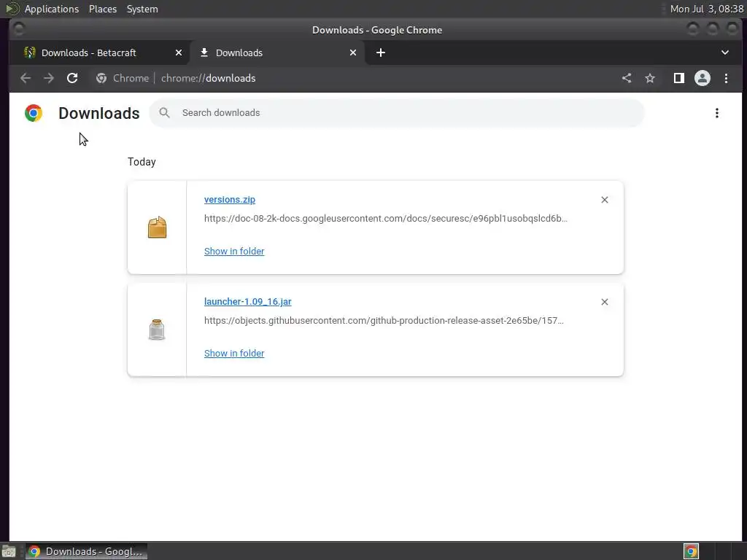Screen dimensions: 747x560
Task: Click the Downloads - Google Chrome taskbar button
Action: point(86,551)
